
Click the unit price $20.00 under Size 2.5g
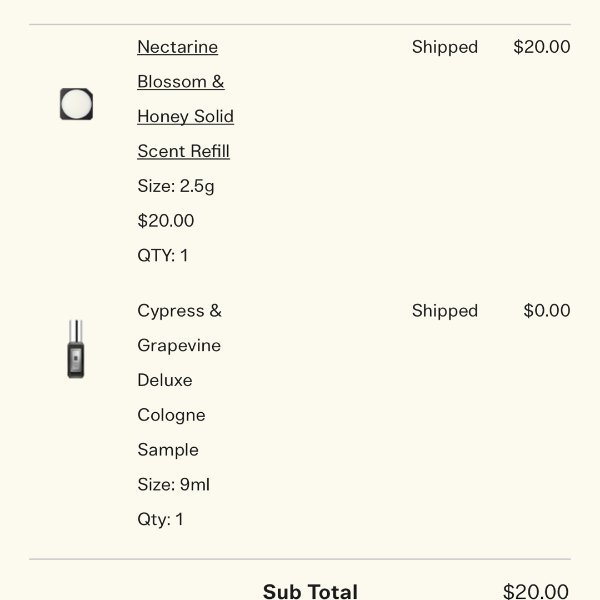pyautogui.click(x=166, y=221)
